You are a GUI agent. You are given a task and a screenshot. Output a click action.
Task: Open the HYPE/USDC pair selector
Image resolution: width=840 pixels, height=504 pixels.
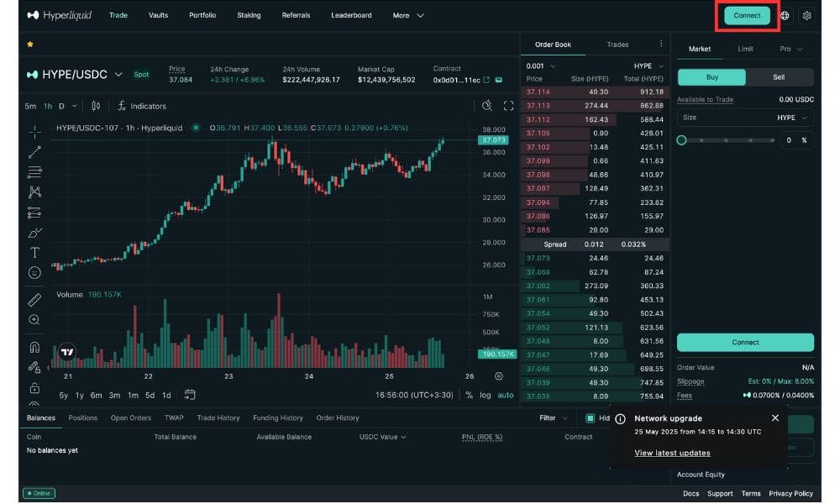tap(75, 75)
